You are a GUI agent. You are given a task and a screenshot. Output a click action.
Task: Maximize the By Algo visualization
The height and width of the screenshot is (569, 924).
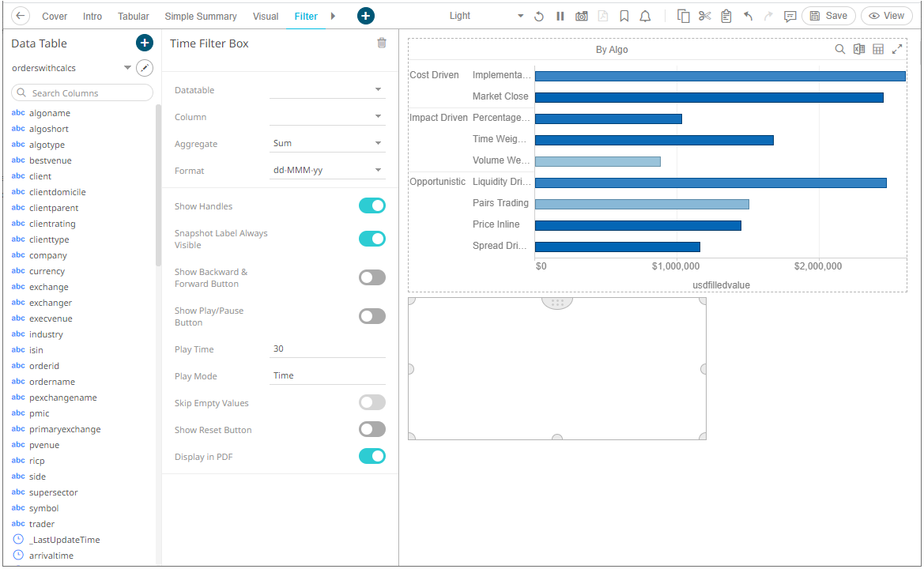pos(897,50)
